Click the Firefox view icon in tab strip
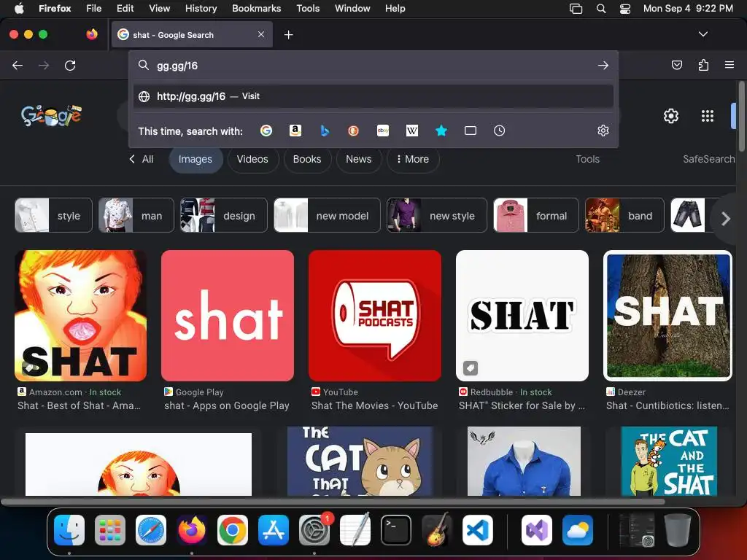This screenshot has height=560, width=747. point(92,34)
